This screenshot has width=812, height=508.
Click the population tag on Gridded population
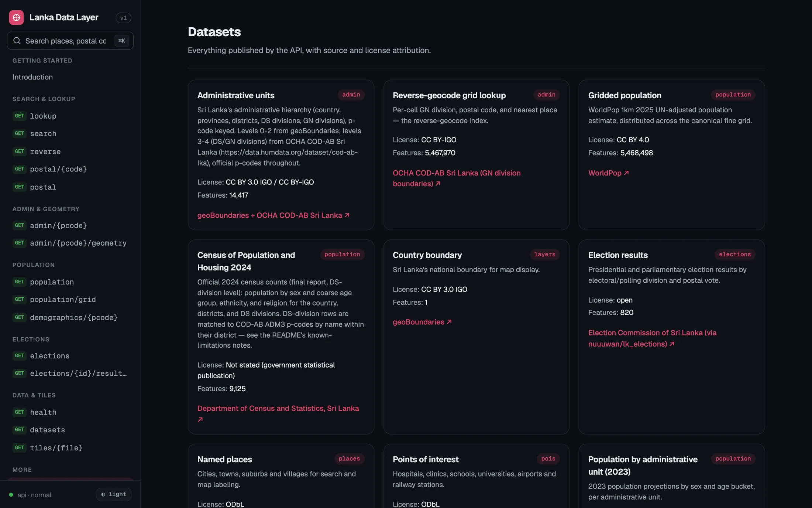(x=733, y=95)
